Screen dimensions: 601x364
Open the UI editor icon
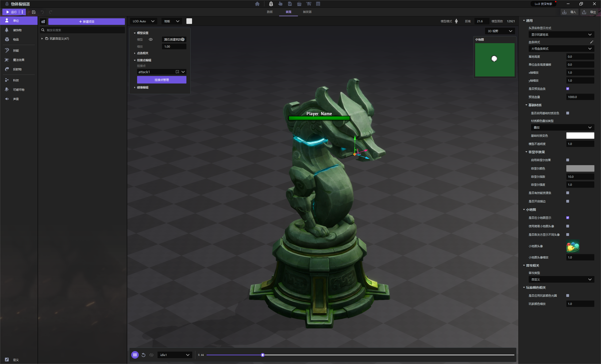[290, 4]
